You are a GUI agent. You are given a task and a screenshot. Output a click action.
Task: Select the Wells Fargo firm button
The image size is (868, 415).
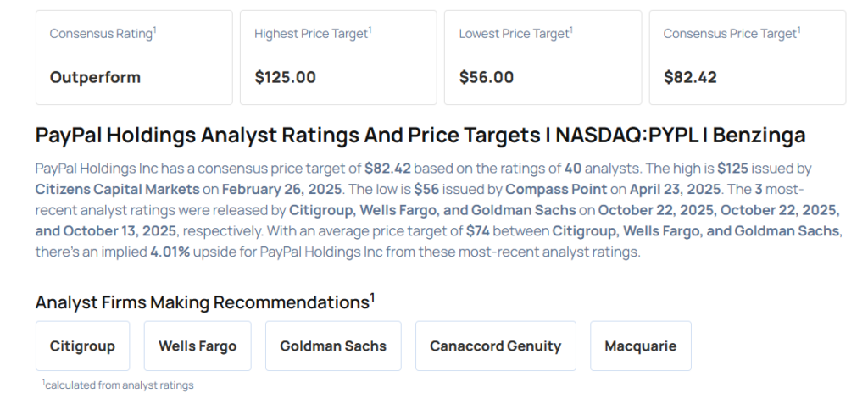coord(198,346)
